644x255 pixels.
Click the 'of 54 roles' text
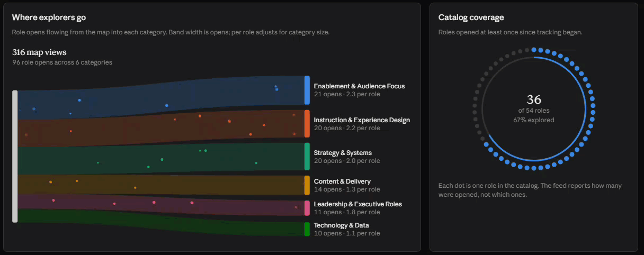534,111
